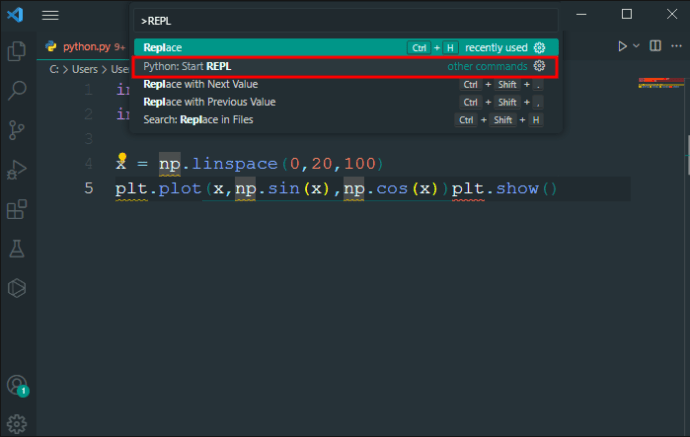
Task: Open the Testing flask view
Action: [x=17, y=249]
